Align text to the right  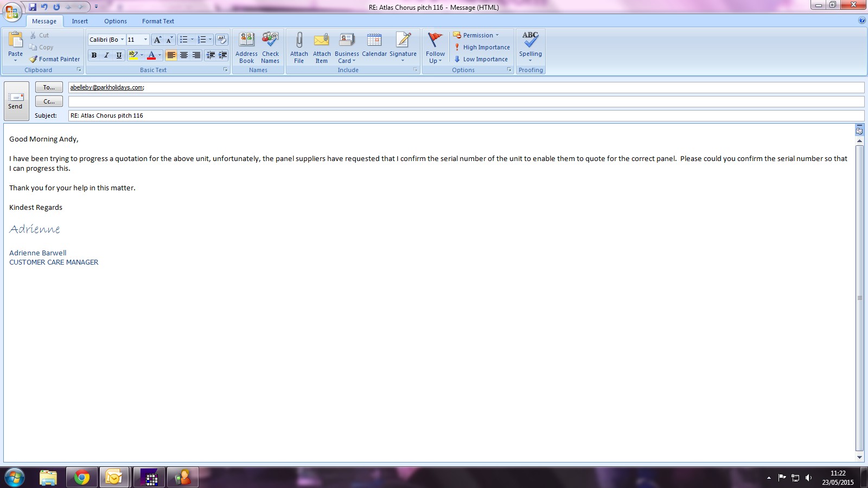(x=196, y=55)
